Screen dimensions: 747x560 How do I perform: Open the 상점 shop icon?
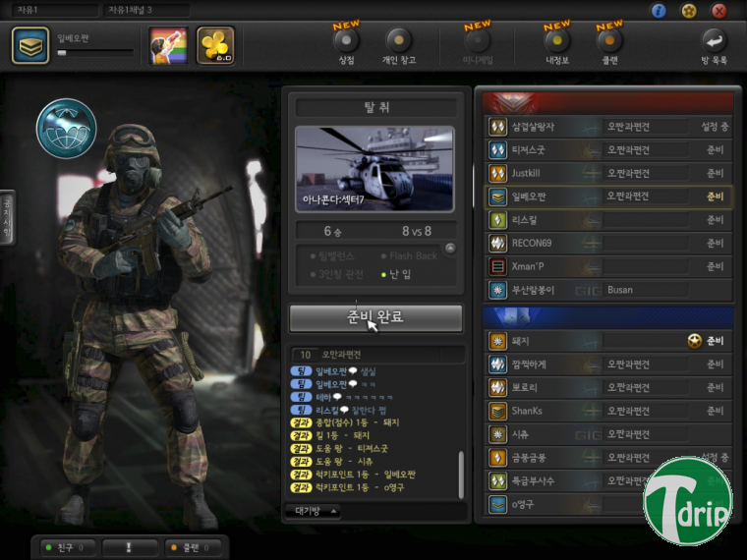click(346, 41)
